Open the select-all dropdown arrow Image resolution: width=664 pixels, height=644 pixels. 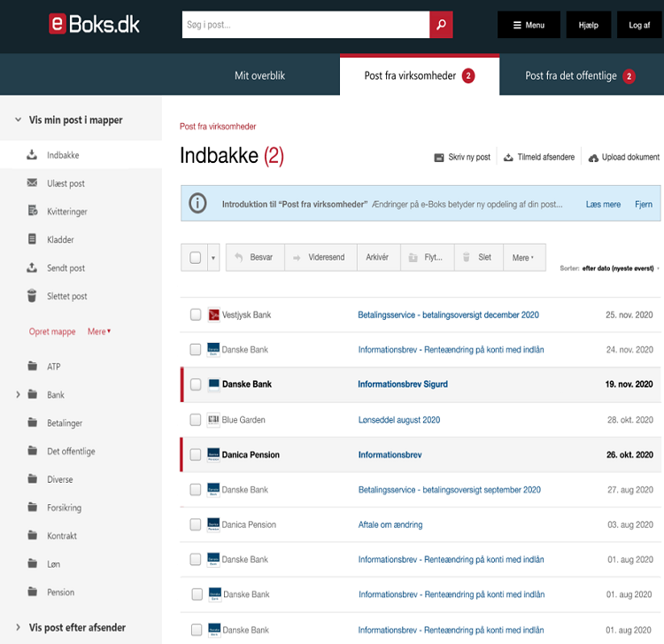tap(213, 258)
